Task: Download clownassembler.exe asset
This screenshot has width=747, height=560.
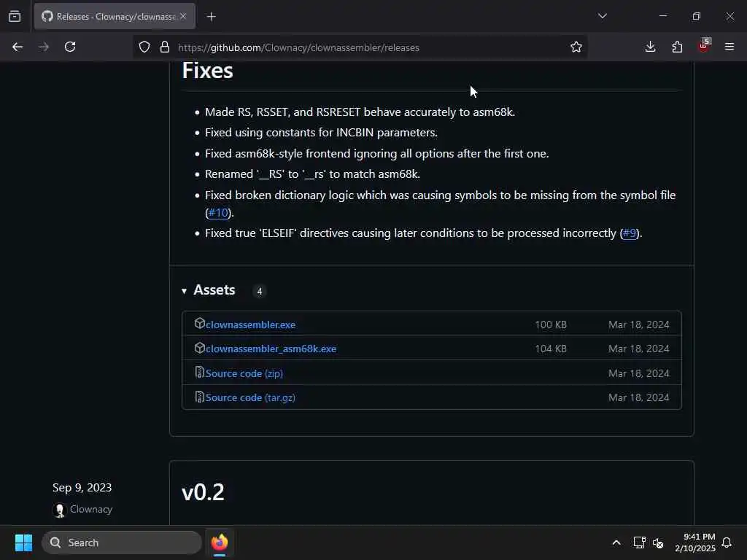Action: pyautogui.click(x=251, y=324)
